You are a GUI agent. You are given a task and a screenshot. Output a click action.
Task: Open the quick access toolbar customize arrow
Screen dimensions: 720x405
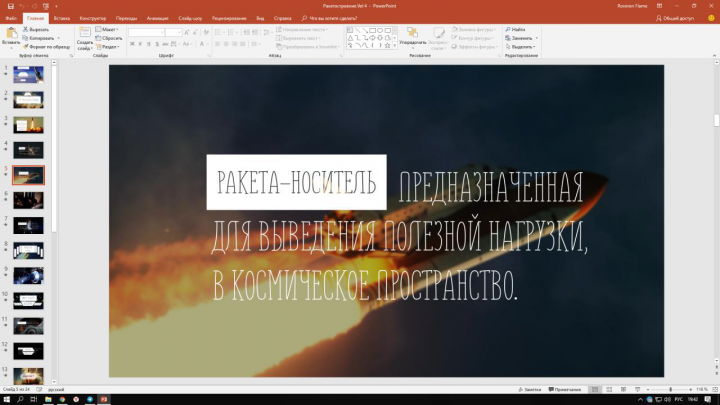[x=56, y=6]
